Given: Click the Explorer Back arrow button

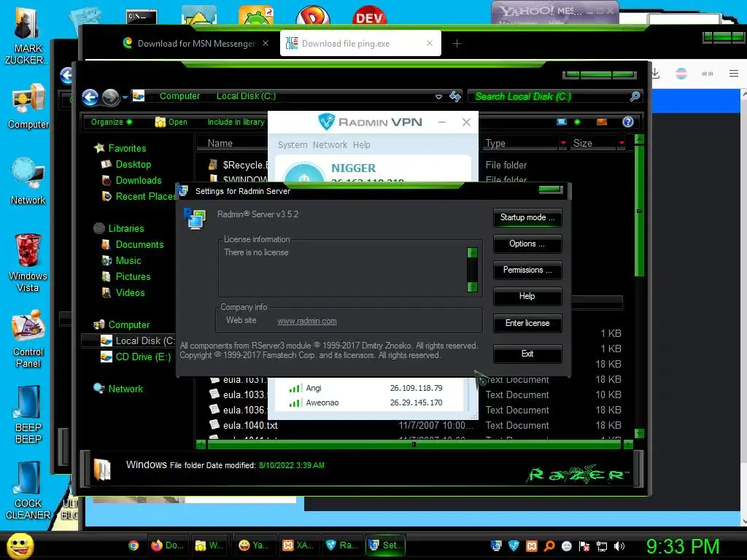Looking at the screenshot, I should pyautogui.click(x=90, y=97).
